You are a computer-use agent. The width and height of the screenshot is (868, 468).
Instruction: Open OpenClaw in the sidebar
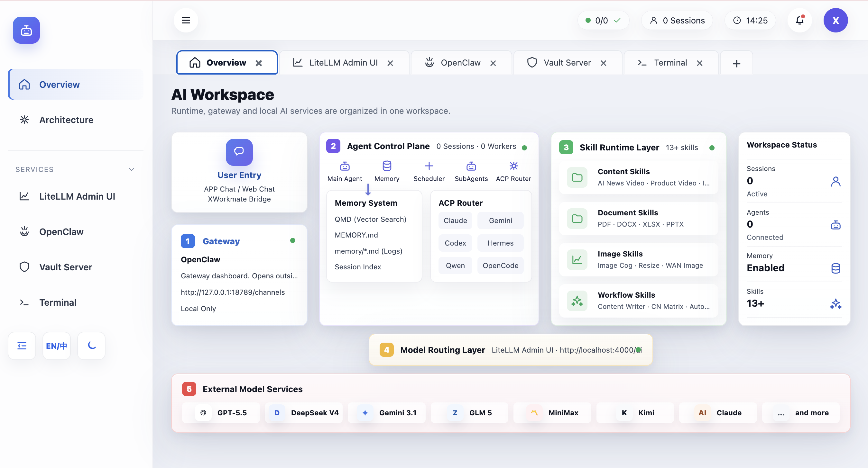pos(76,231)
